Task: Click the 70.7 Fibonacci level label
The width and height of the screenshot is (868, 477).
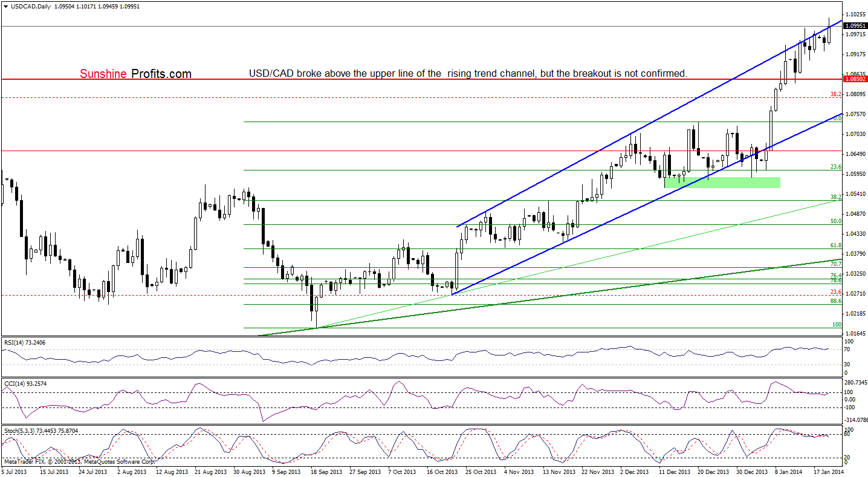Action: (x=836, y=264)
